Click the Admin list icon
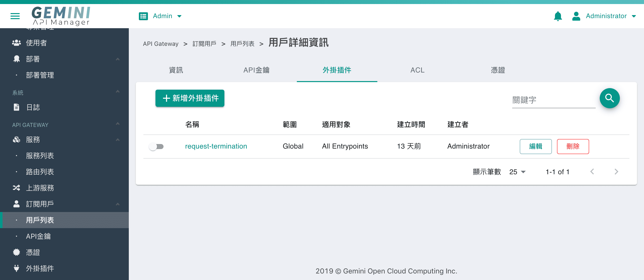644x280 pixels. [x=143, y=16]
